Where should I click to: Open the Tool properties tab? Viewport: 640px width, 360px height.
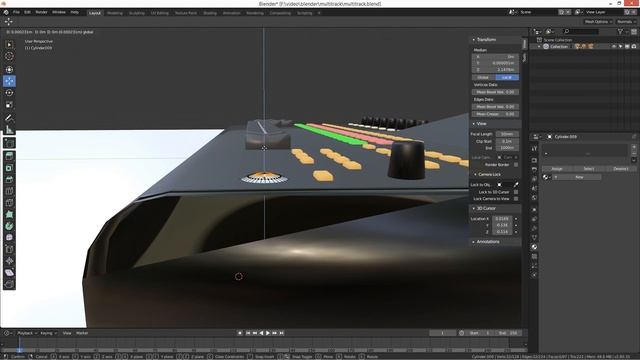(x=534, y=149)
